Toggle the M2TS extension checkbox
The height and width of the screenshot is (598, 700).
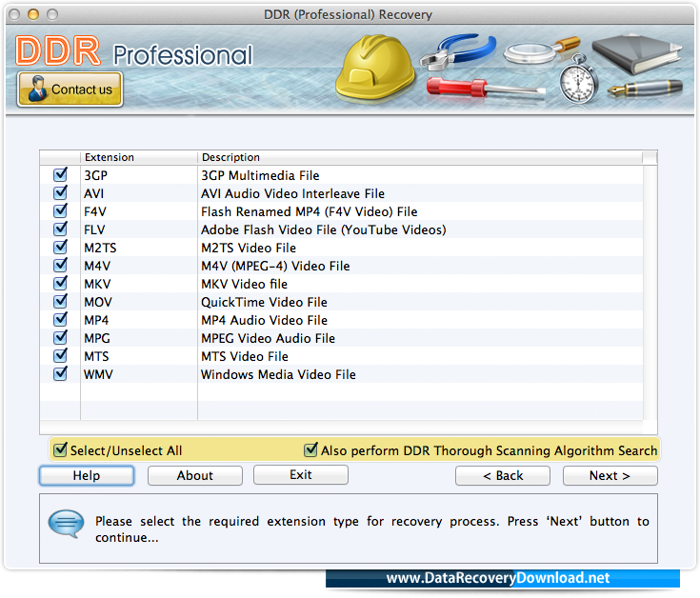[60, 247]
